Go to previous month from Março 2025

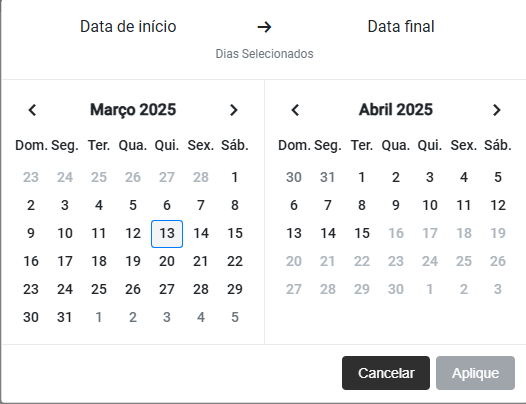32,110
